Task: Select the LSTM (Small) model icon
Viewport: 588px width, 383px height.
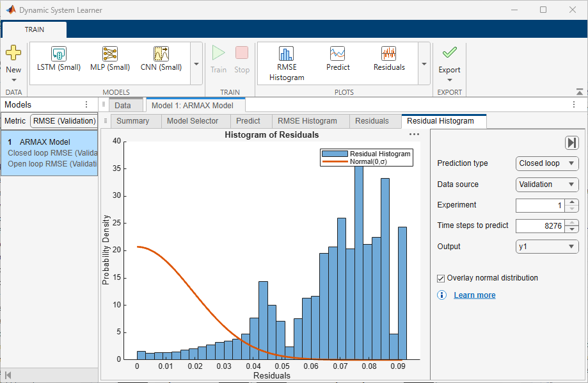Action: [59, 54]
